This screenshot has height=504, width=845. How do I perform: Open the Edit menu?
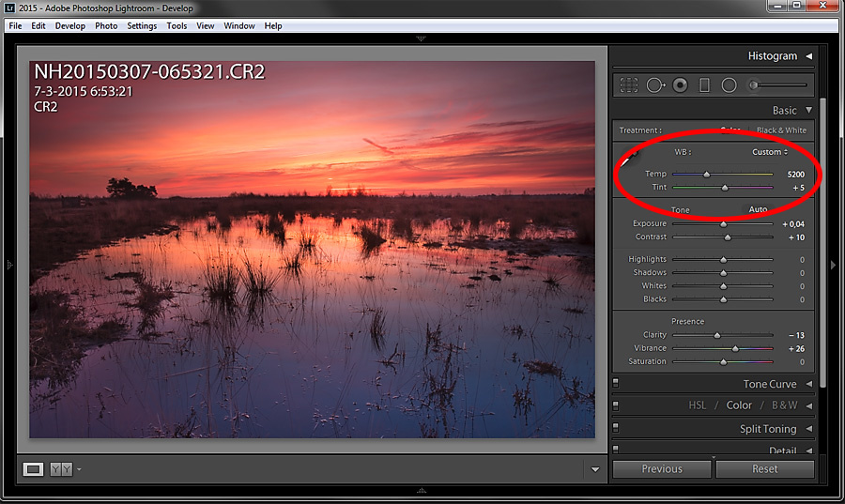tap(38, 26)
